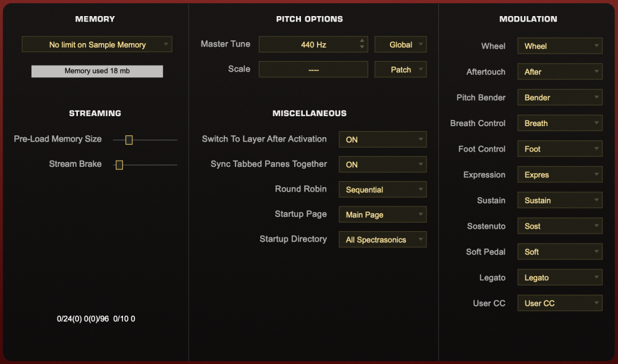Viewport: 618px width, 364px height.
Task: Click the Pre-Load Memory Size slider handle
Action: point(129,140)
